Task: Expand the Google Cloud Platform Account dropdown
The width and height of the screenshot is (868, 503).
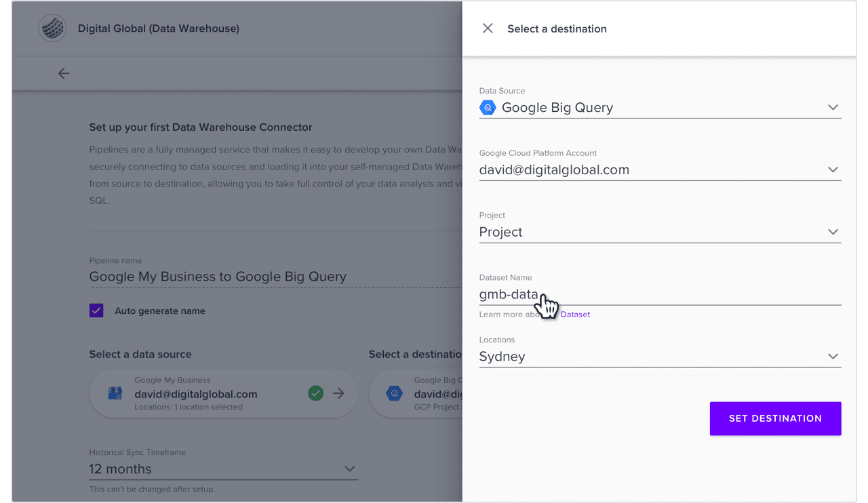Action: (x=660, y=169)
